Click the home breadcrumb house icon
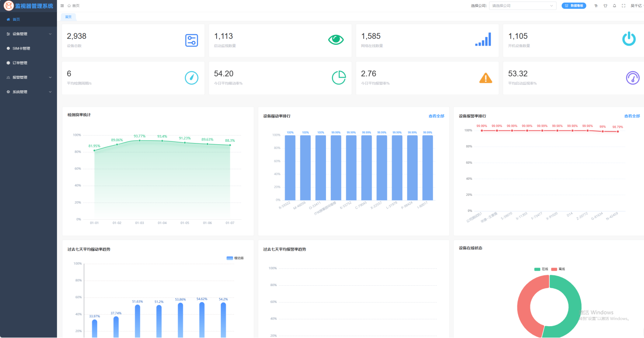Image resolution: width=644 pixels, height=338 pixels. (x=69, y=6)
